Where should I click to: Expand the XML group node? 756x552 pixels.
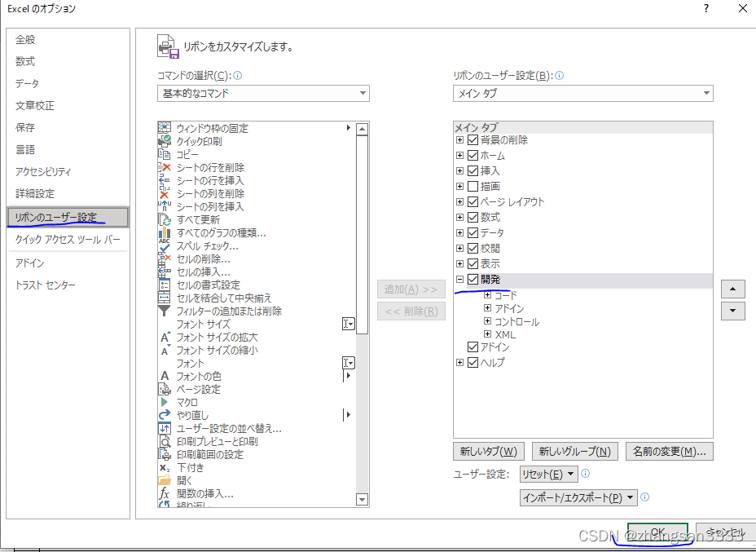tap(487, 334)
